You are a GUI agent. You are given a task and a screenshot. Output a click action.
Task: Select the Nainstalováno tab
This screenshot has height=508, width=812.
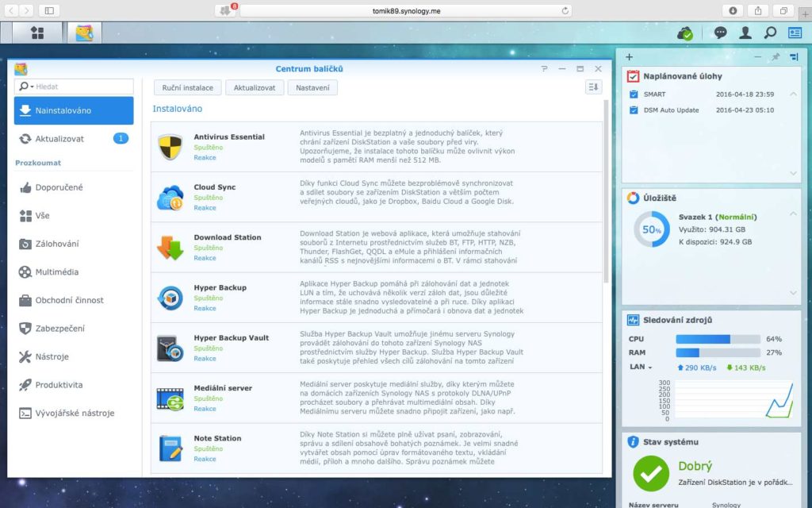[74, 110]
